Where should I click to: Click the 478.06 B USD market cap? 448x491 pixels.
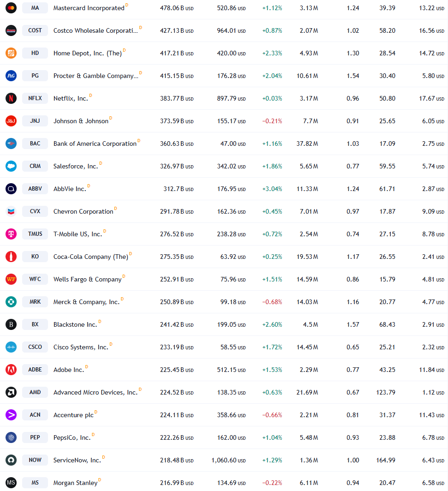point(177,8)
